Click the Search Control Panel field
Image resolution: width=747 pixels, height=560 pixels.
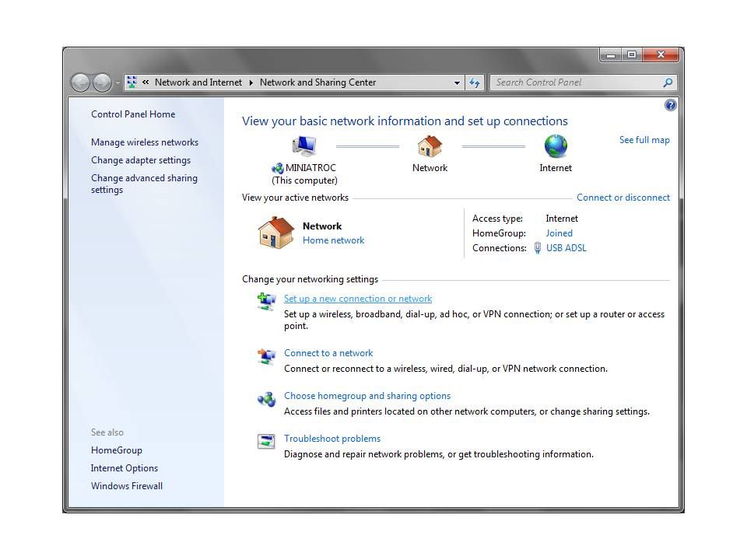click(576, 82)
